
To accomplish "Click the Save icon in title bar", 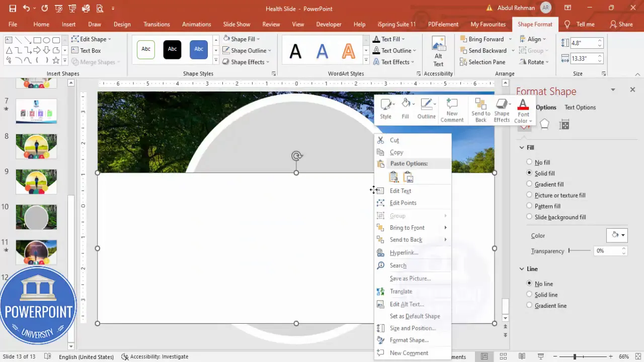I will point(13,9).
